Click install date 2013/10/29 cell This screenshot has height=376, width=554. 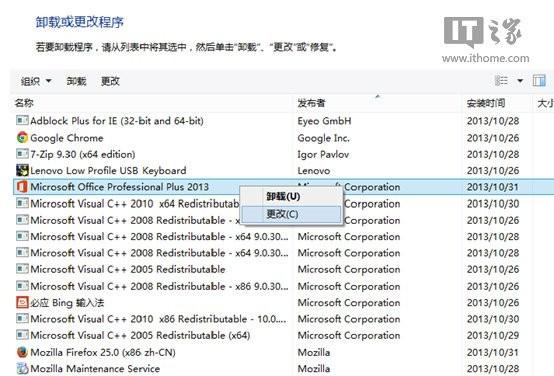[x=493, y=335]
